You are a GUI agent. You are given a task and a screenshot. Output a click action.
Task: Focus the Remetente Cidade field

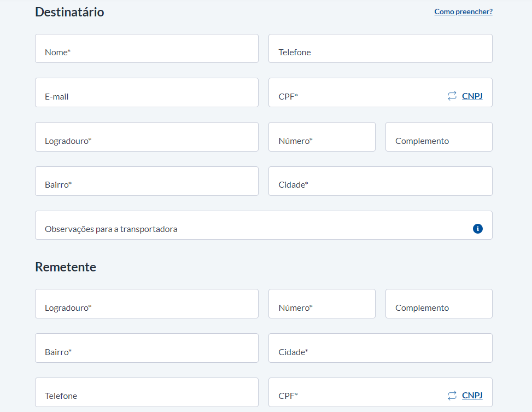coord(381,348)
